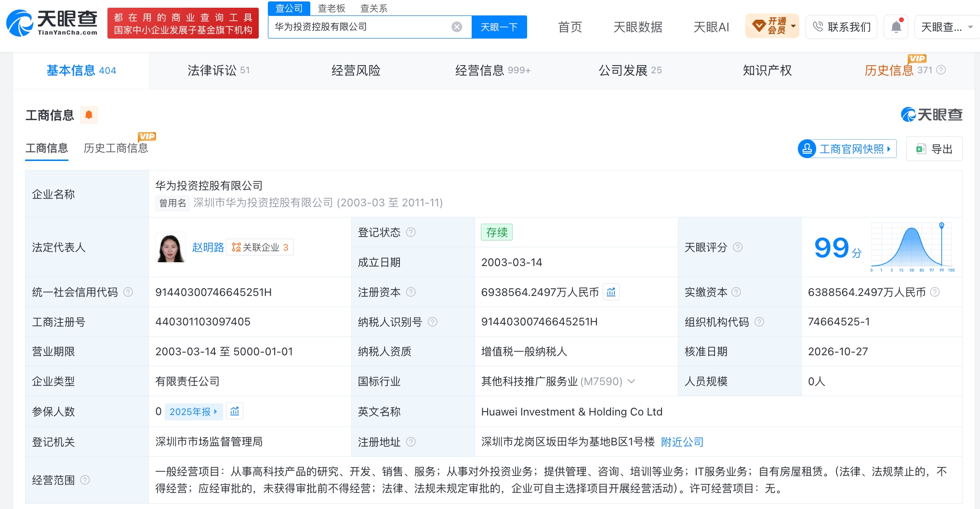Switch to the 经营信息 tab
980x509 pixels.
(x=492, y=70)
